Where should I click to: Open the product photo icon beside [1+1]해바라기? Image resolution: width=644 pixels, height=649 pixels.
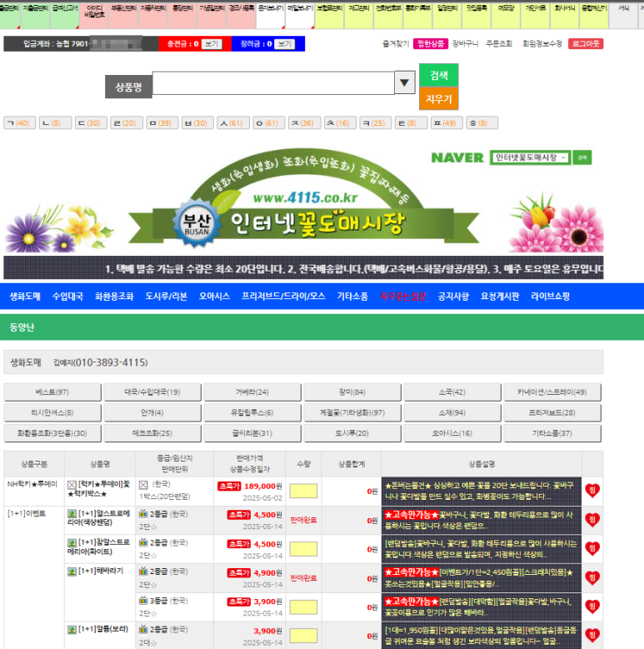click(72, 572)
